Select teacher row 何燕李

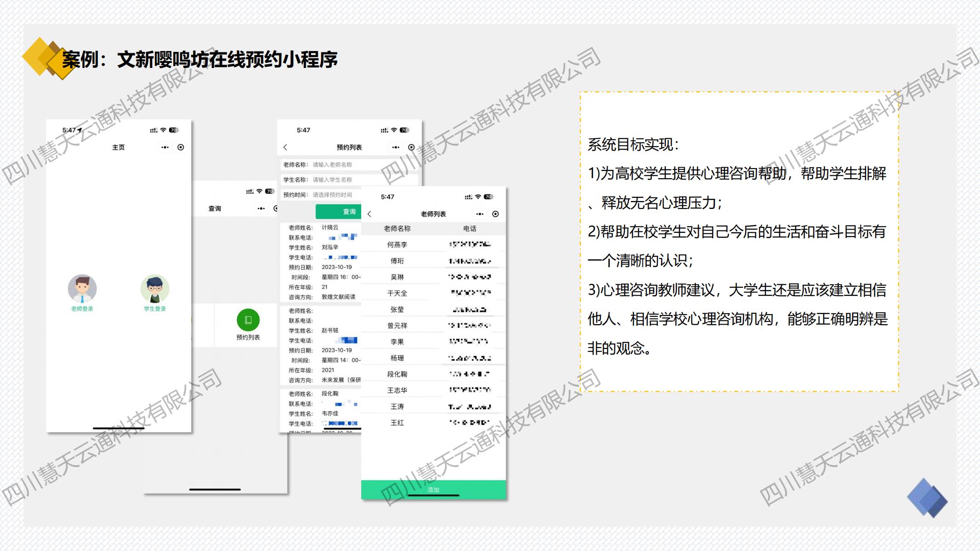pos(397,245)
